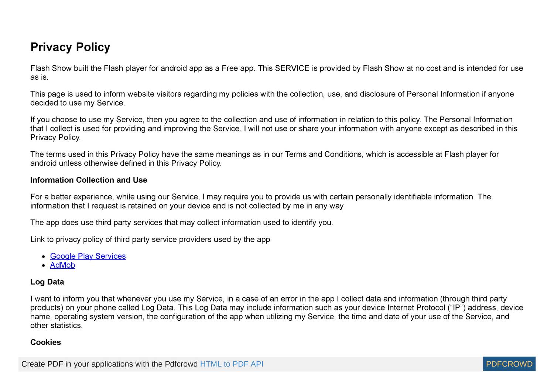
Task: Click the word SERVICE in the first paragraph
Action: (292, 68)
